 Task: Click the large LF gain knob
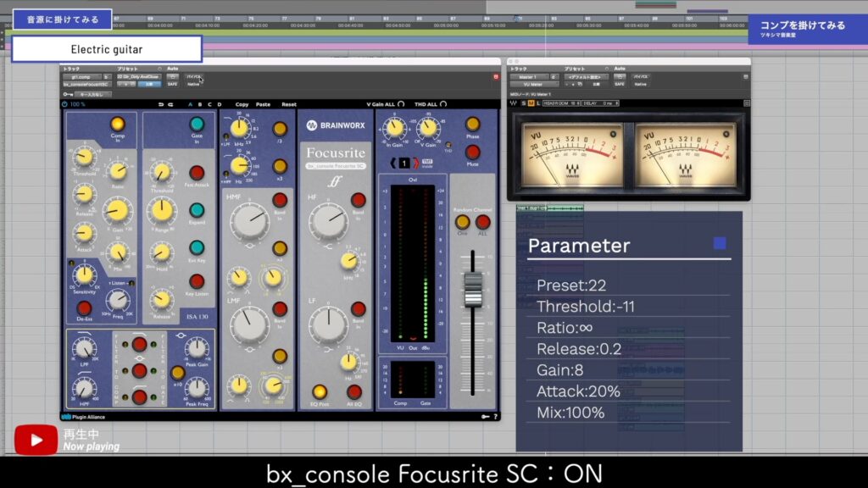pyautogui.click(x=328, y=324)
